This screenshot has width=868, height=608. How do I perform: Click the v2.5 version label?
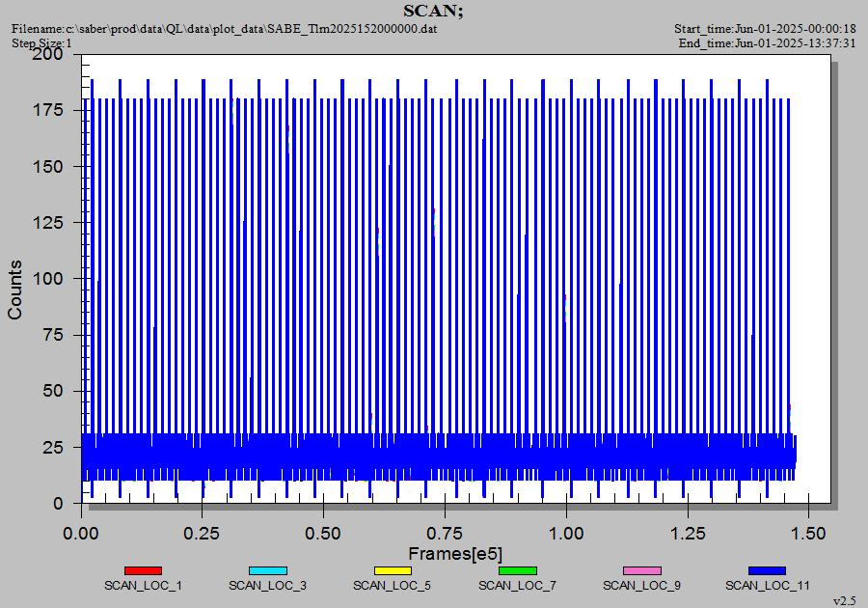[845, 601]
